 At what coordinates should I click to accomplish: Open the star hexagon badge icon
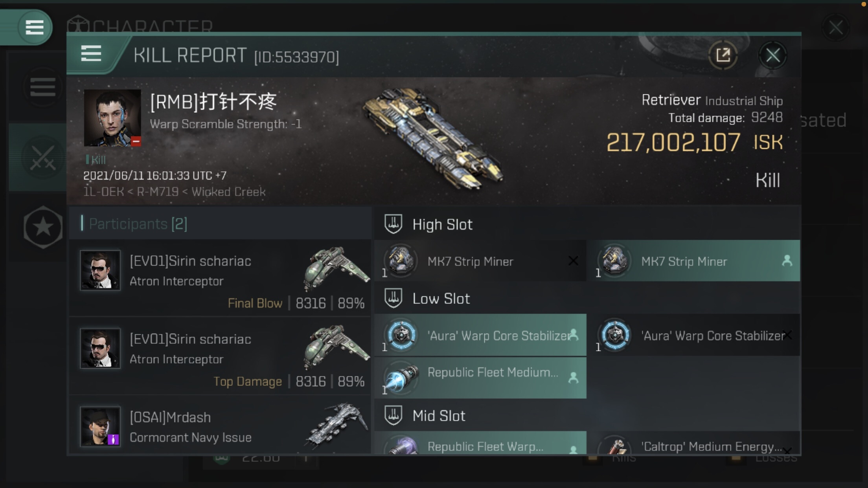point(43,227)
